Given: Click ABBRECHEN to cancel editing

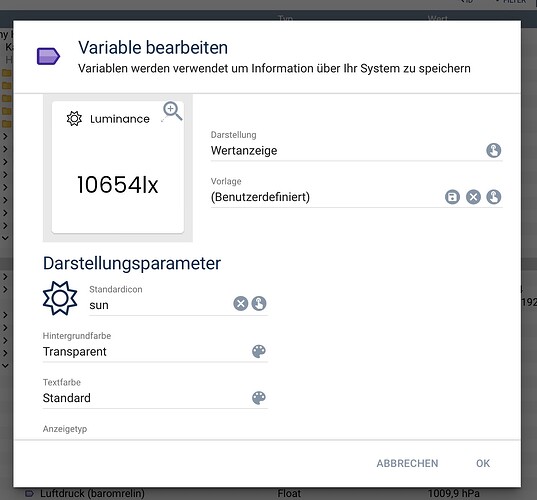Looking at the screenshot, I should (x=407, y=463).
